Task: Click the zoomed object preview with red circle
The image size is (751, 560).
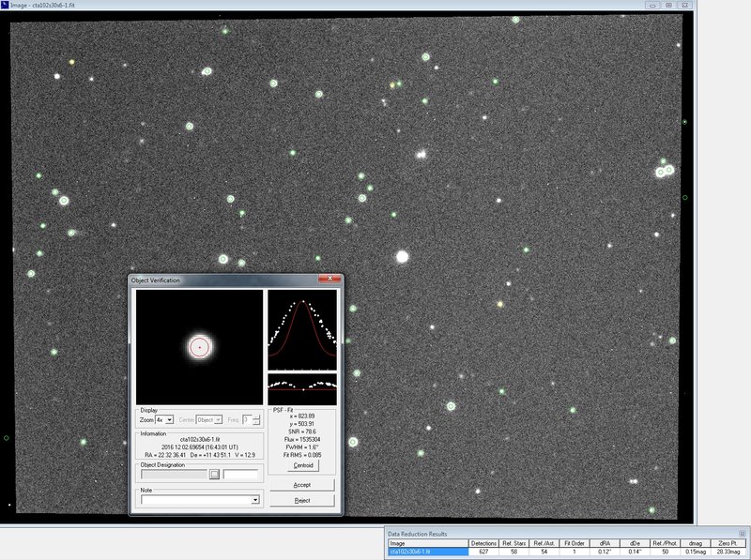Action: (x=199, y=347)
